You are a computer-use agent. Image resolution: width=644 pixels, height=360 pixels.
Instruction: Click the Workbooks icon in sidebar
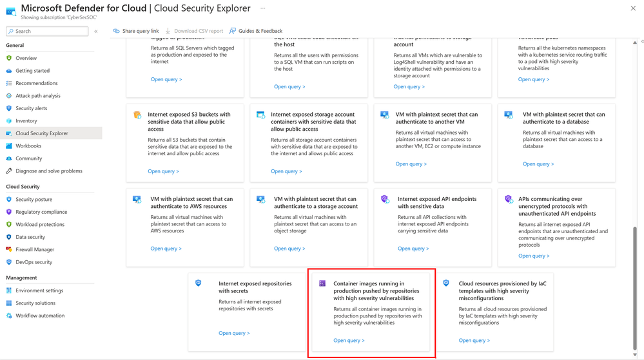tap(9, 146)
